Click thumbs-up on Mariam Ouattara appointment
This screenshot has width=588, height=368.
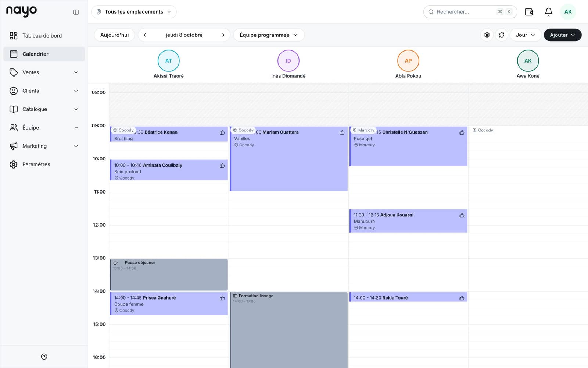coord(342,132)
